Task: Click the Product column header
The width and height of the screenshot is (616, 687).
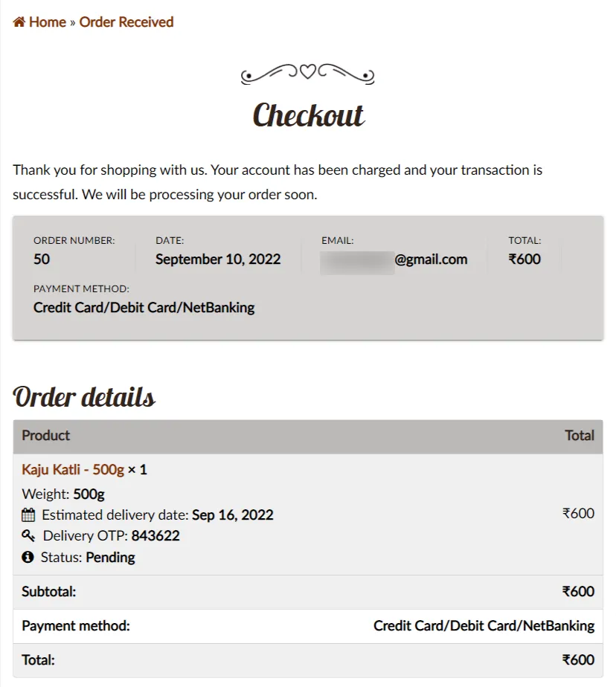Action: [46, 436]
